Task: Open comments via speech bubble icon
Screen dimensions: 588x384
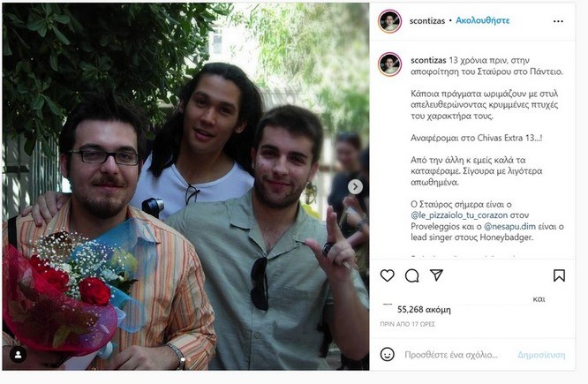Action: tap(411, 275)
